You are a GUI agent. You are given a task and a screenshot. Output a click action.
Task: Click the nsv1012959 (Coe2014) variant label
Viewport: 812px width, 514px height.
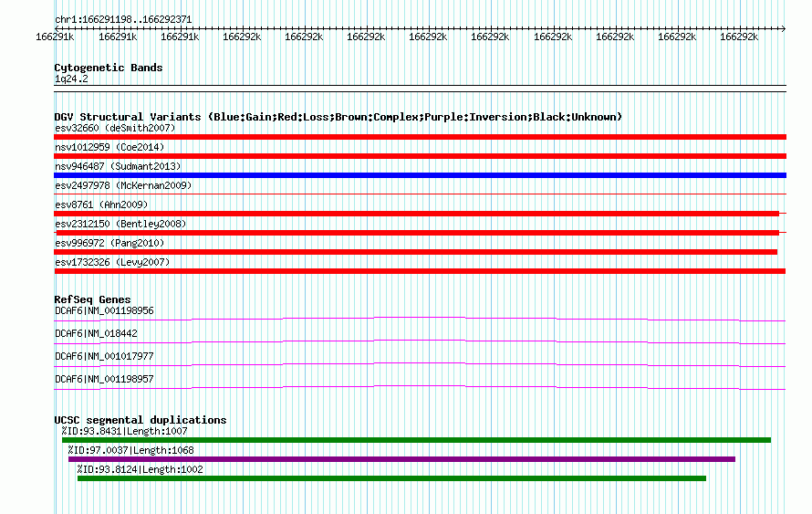click(109, 147)
